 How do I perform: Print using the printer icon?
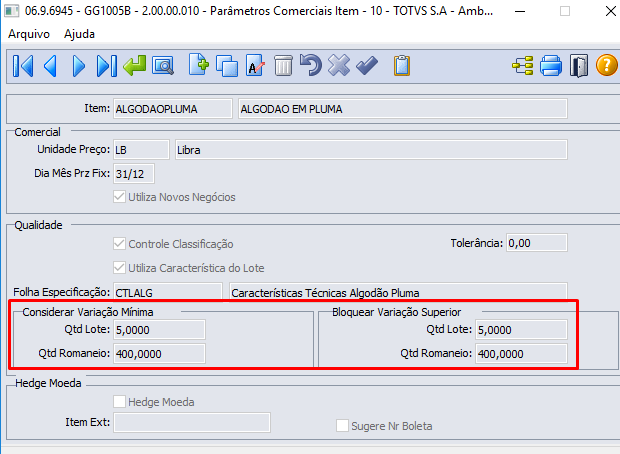coord(551,66)
